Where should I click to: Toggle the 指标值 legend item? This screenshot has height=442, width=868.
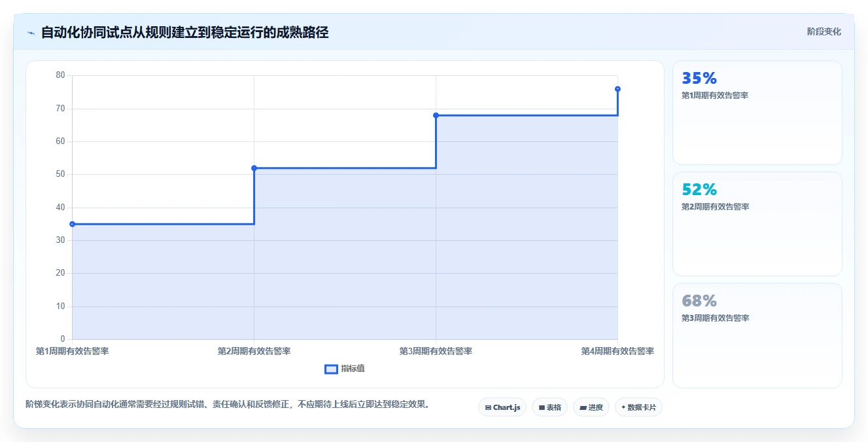(345, 369)
